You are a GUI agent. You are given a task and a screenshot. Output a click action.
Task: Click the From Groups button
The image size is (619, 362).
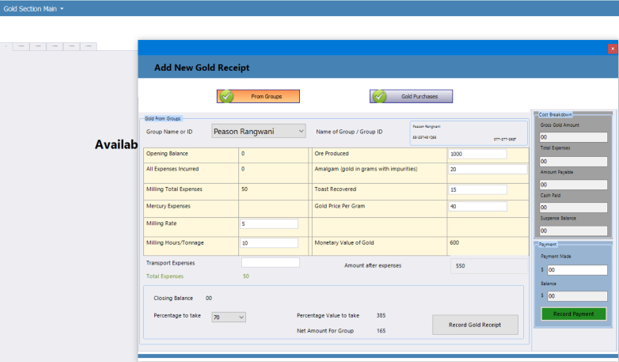258,96
